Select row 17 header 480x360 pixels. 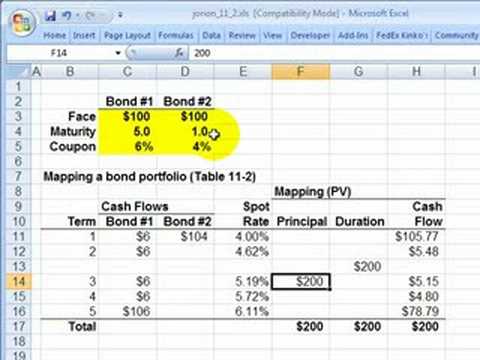click(19, 326)
